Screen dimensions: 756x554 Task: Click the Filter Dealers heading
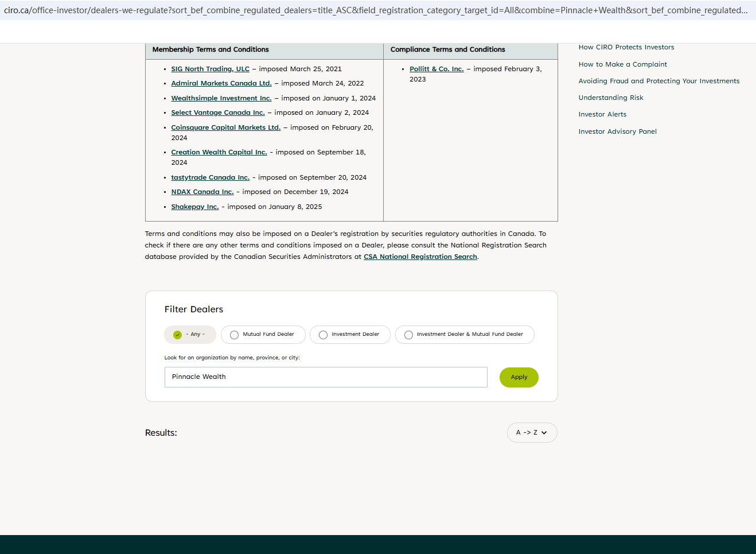[x=194, y=309]
